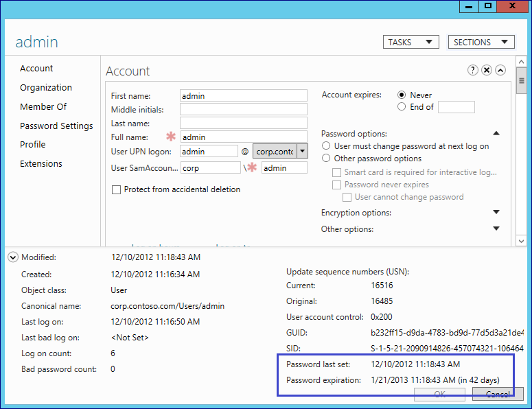
Task: Click the User UPN logon name field
Action: [209, 151]
